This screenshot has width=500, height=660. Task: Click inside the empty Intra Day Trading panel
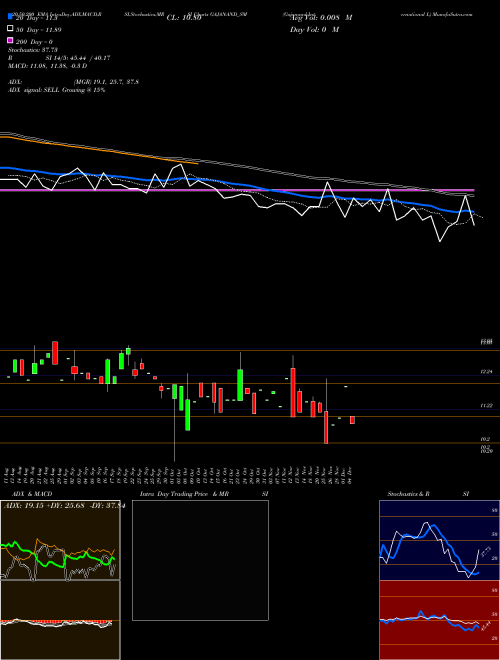coord(200,560)
